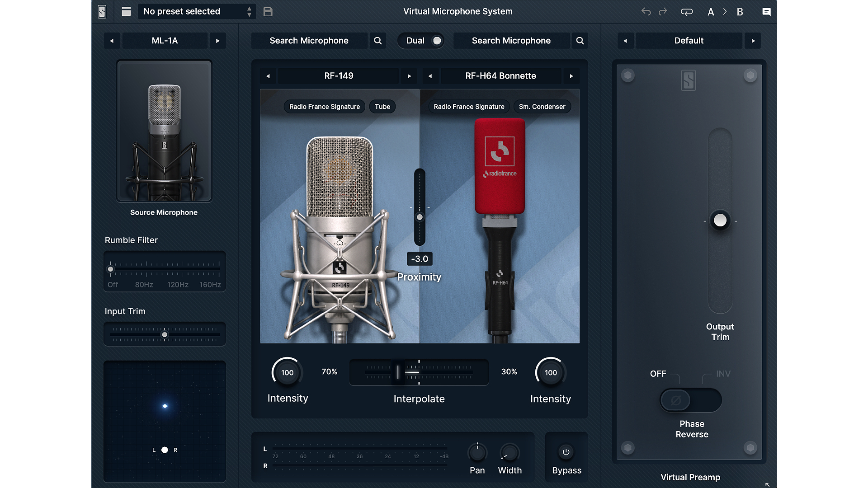Click the right Radio France Signature tag
868x488 pixels.
[x=469, y=107]
